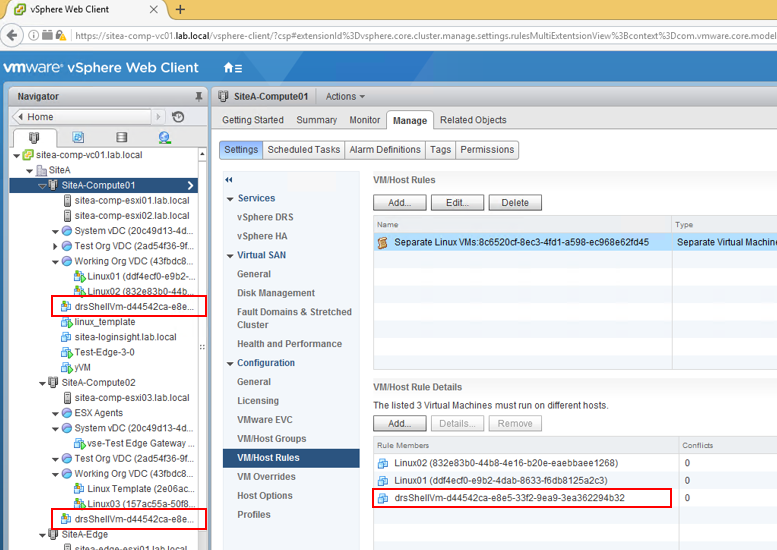Switch to Hosts and Clusters inventory view
777x550 pixels.
tap(35, 137)
